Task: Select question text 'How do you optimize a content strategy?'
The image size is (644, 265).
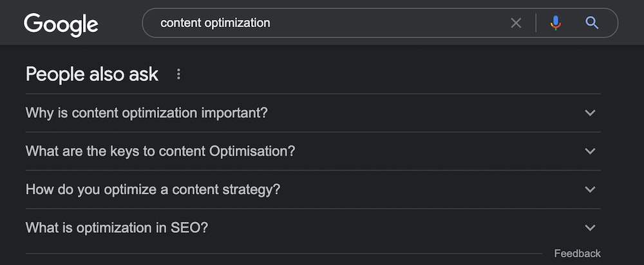Action: point(153,190)
